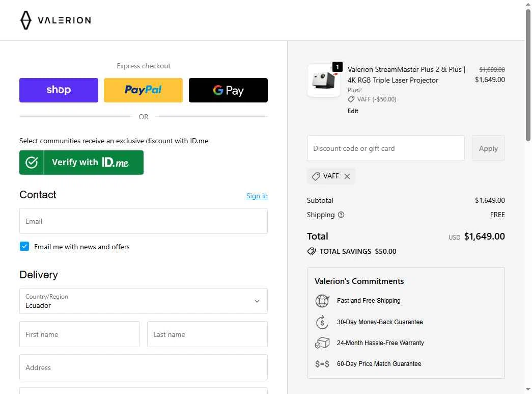The image size is (532, 394).
Task: Click the First name field
Action: [x=80, y=334]
